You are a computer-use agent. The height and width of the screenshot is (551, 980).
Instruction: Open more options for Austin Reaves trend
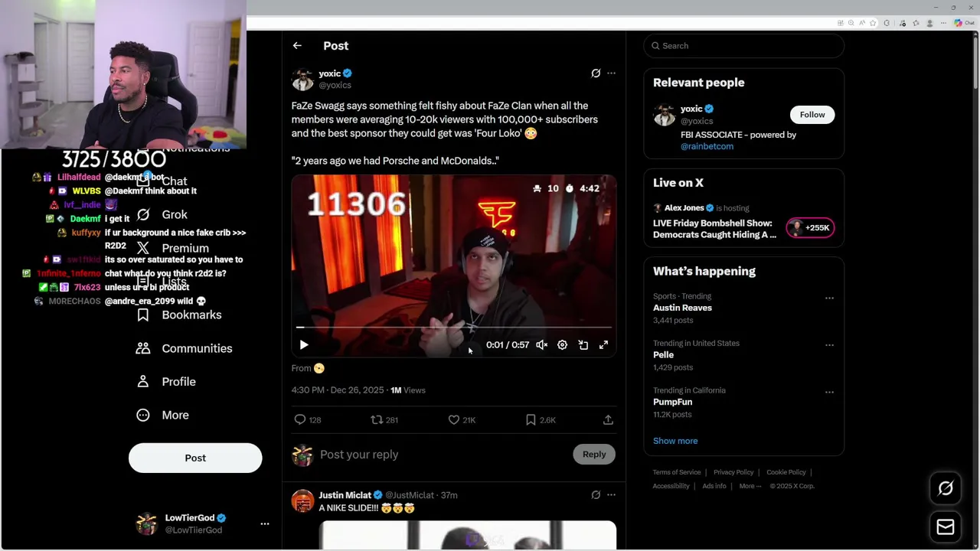click(x=829, y=298)
